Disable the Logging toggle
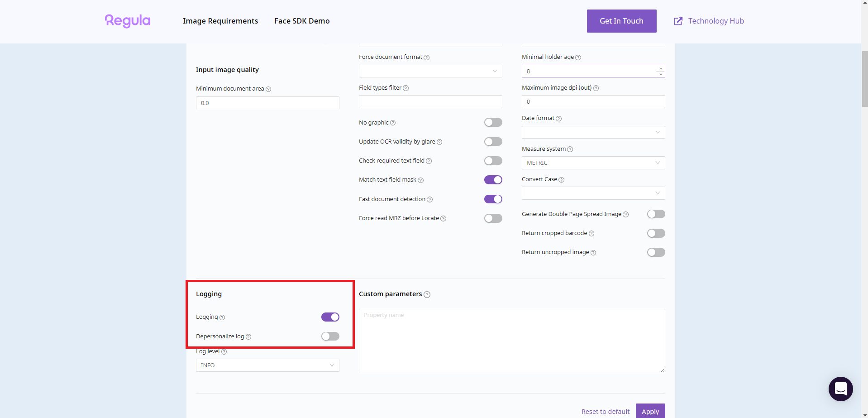This screenshot has width=868, height=418. [x=330, y=317]
